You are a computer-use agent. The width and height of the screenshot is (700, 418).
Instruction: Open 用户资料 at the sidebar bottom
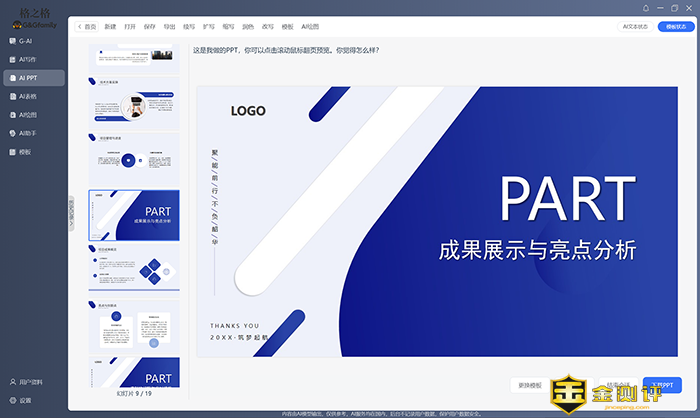[28, 382]
